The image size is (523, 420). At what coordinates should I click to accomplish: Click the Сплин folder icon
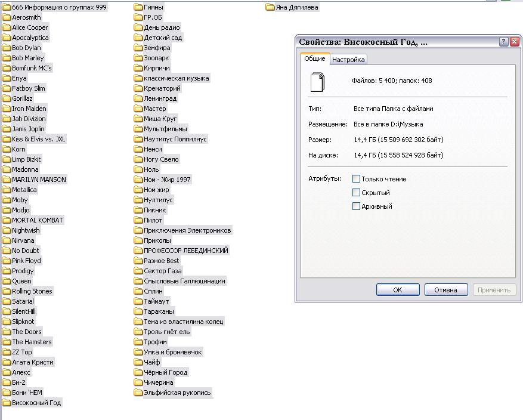[138, 291]
